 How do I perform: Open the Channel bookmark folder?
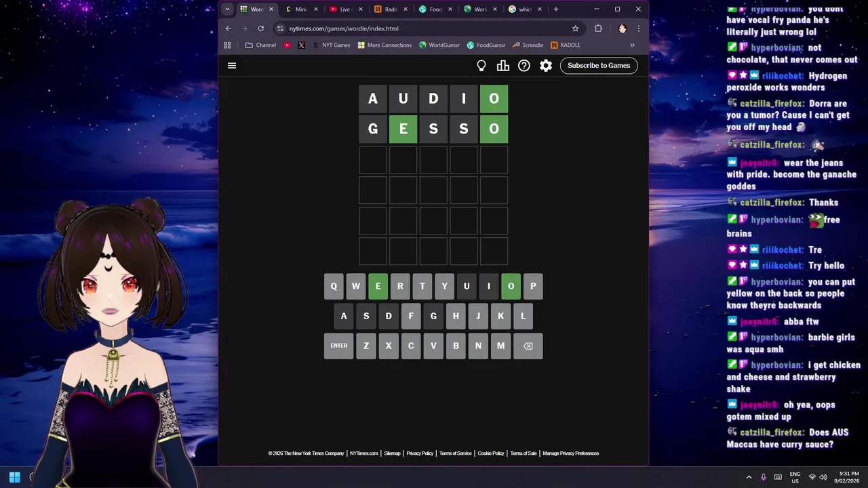260,45
